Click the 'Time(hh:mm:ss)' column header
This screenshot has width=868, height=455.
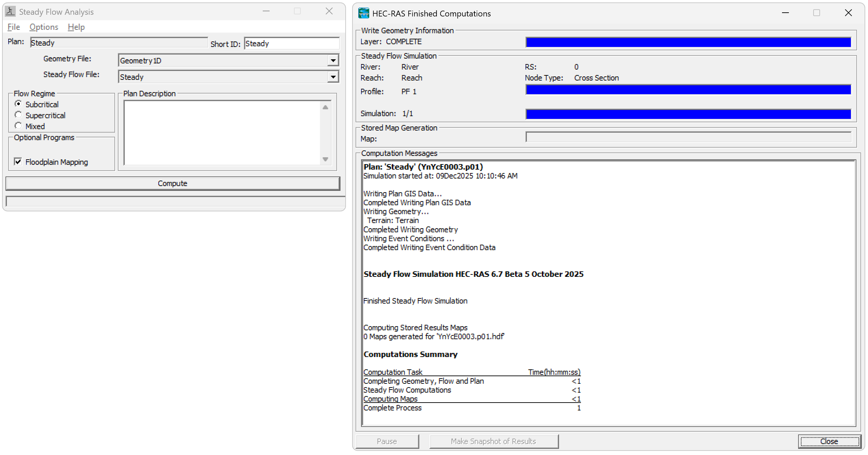click(x=554, y=372)
